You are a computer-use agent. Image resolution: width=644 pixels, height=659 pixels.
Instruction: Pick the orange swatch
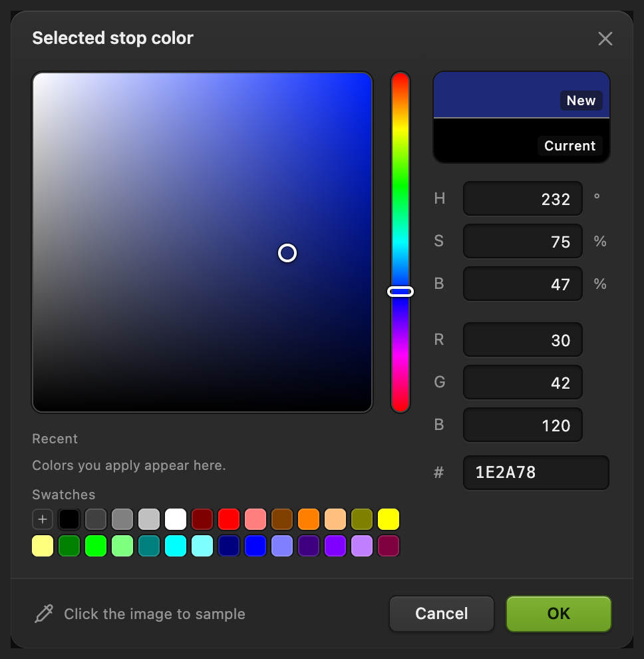[308, 519]
